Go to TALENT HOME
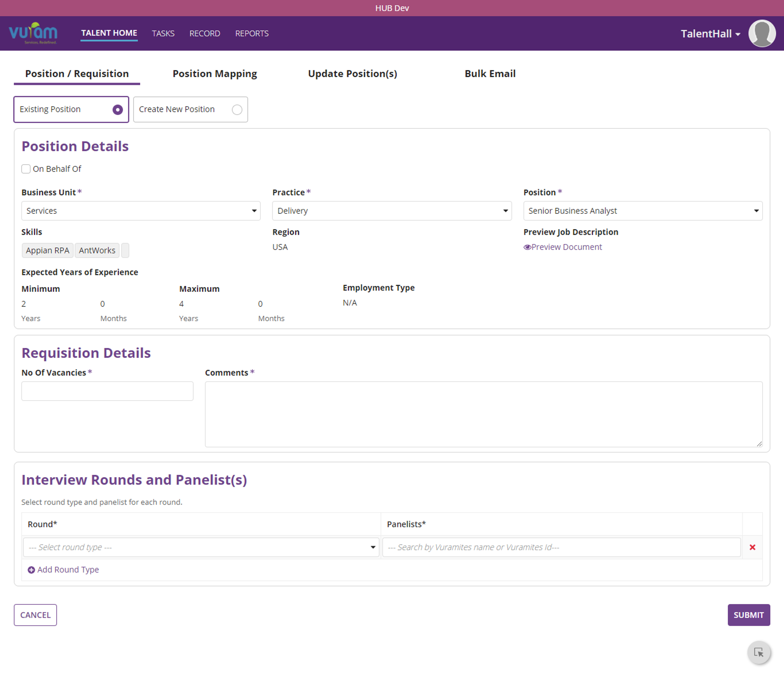The height and width of the screenshot is (674, 784). [x=109, y=33]
